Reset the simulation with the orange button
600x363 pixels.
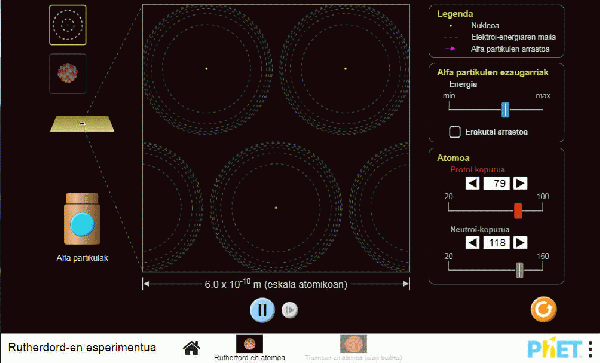pyautogui.click(x=543, y=309)
